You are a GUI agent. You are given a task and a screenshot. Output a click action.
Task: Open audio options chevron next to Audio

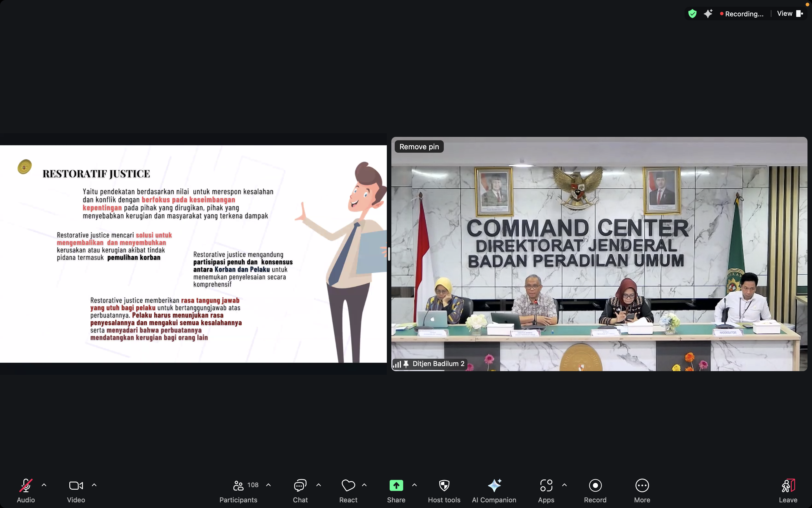(44, 485)
